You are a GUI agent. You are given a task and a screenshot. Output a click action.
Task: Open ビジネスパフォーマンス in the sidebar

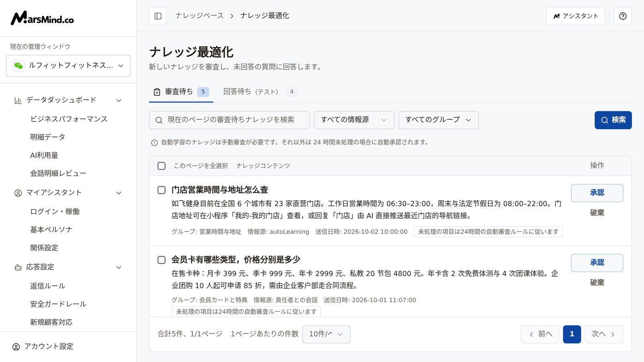(x=69, y=119)
